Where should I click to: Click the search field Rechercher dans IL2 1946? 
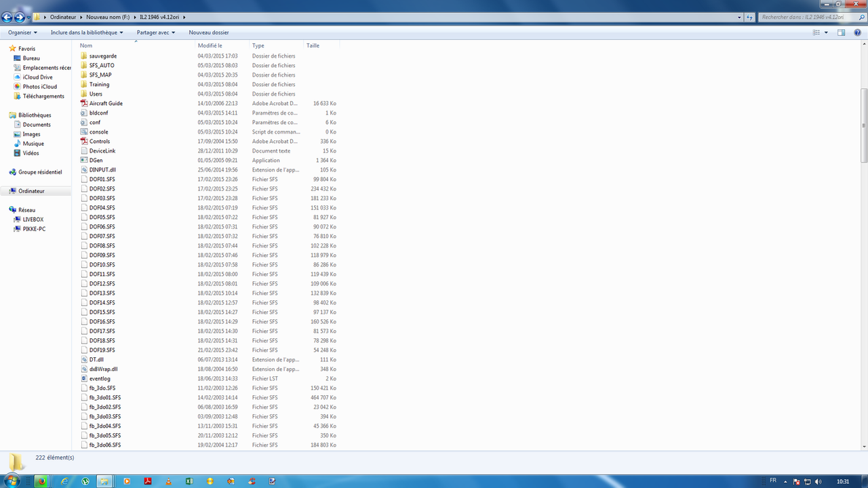click(x=807, y=17)
